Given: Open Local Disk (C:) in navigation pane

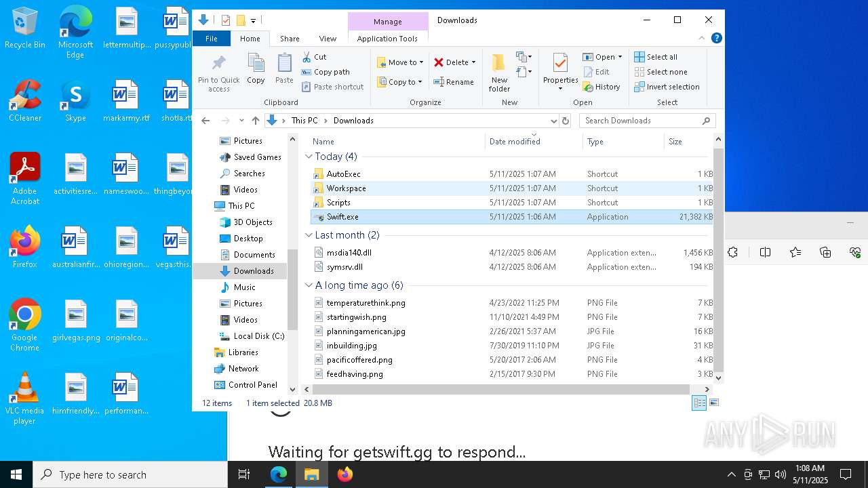Looking at the screenshot, I should coord(252,336).
